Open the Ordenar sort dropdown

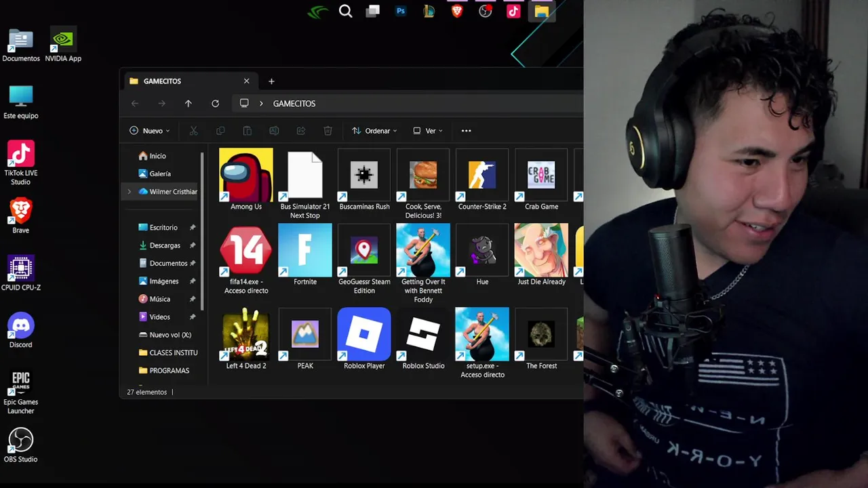click(374, 131)
